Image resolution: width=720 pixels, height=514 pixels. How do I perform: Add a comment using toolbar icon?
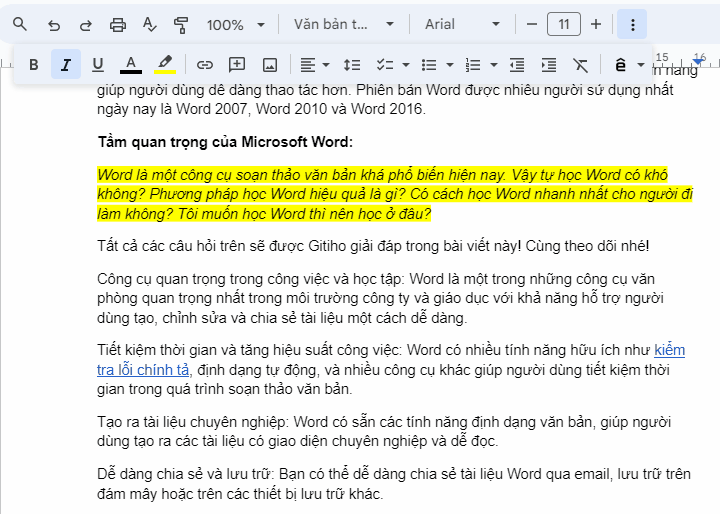(x=237, y=65)
